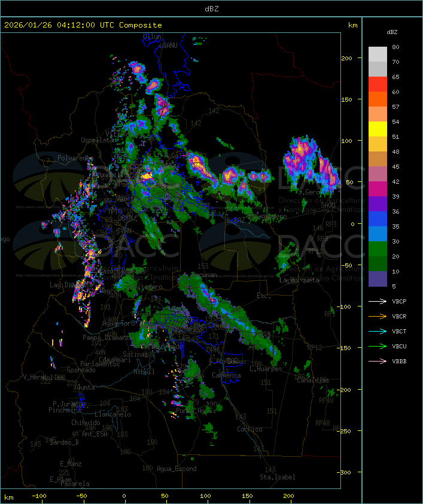This screenshot has height=504, width=423.
Task: Click the UTC Composite timestamp text
Action: [83, 25]
